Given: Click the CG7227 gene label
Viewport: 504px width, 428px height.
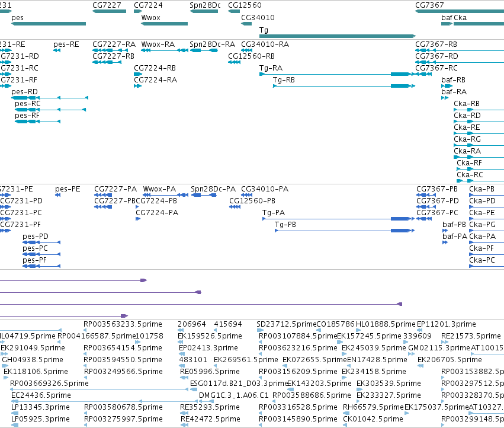Looking at the screenshot, I should 107,5.
